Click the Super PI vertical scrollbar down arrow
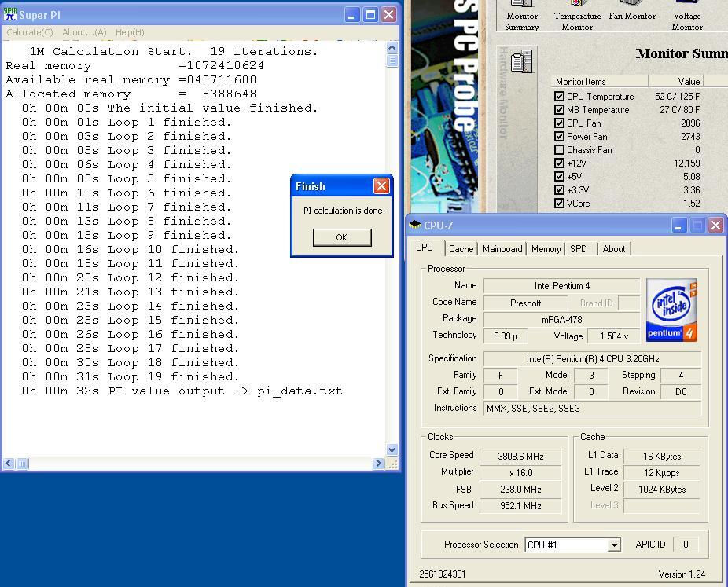 tap(392, 449)
